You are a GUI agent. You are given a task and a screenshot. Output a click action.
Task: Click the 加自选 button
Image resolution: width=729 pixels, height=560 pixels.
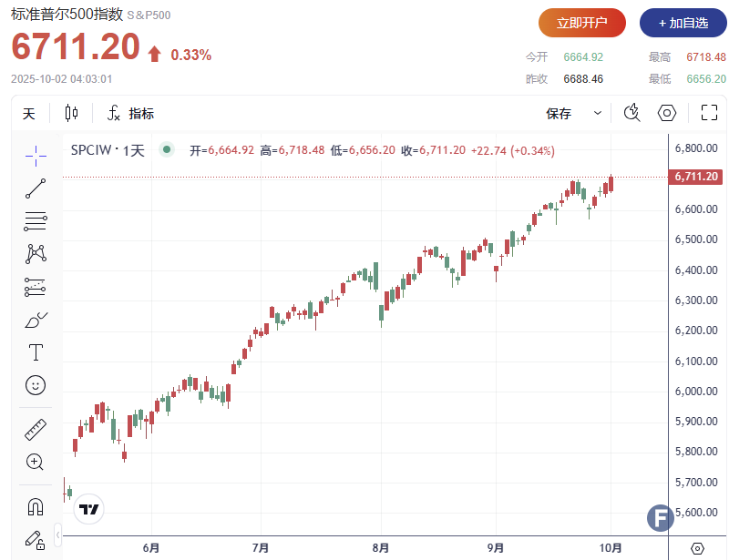[x=676, y=23]
